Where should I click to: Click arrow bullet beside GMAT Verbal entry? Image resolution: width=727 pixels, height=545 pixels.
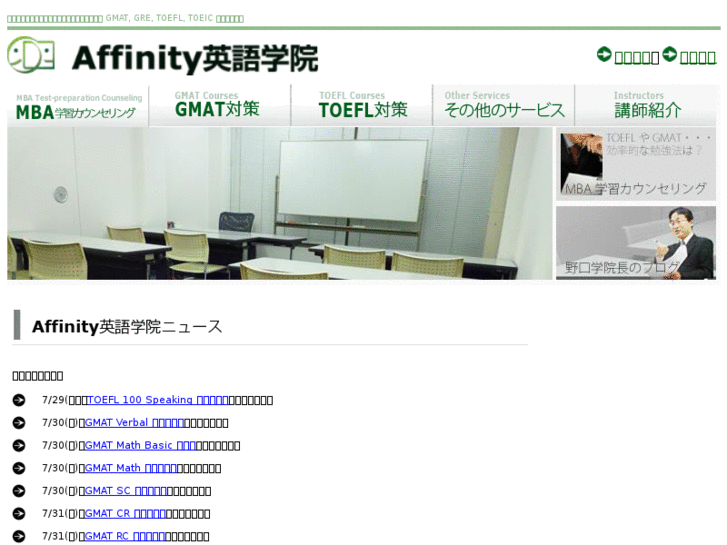pos(19,423)
